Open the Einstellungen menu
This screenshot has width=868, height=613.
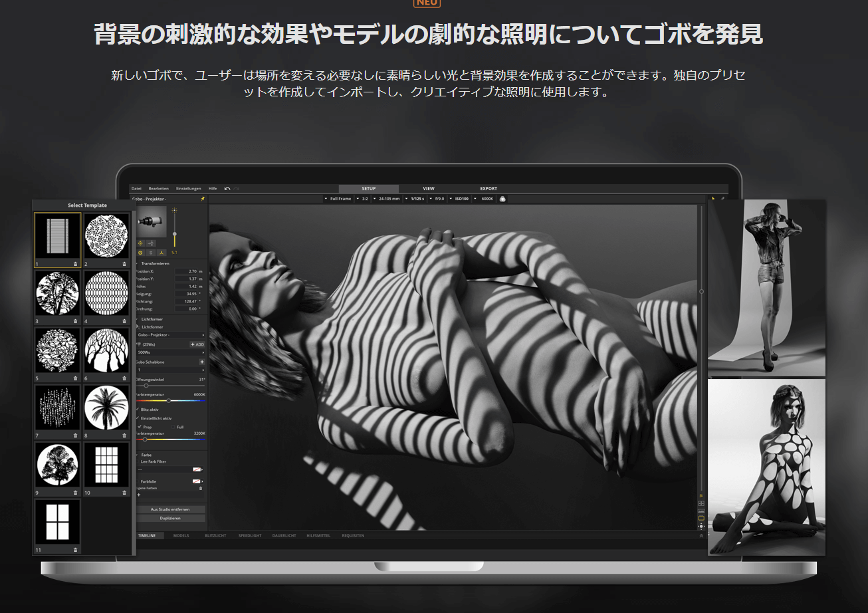[189, 189]
